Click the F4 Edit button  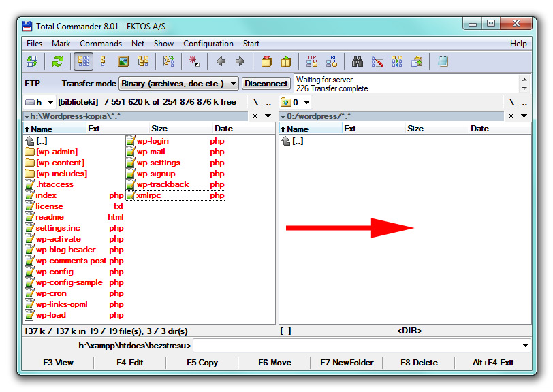[x=130, y=362]
